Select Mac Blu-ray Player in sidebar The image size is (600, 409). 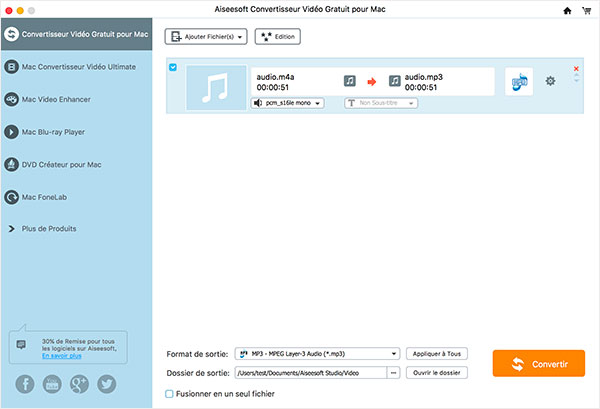pos(53,131)
